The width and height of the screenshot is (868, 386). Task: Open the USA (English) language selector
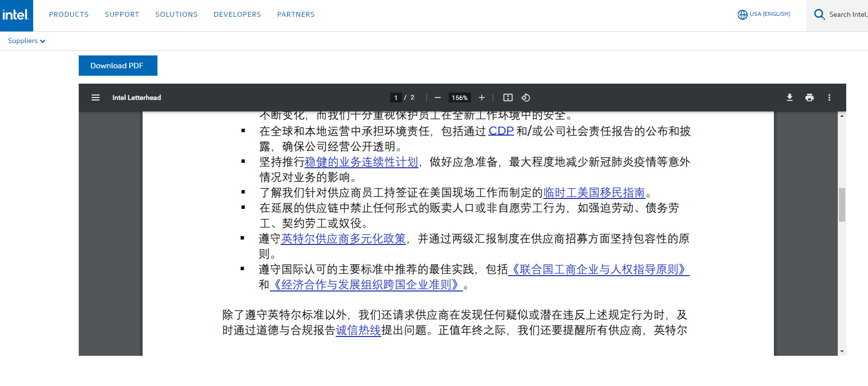click(764, 14)
